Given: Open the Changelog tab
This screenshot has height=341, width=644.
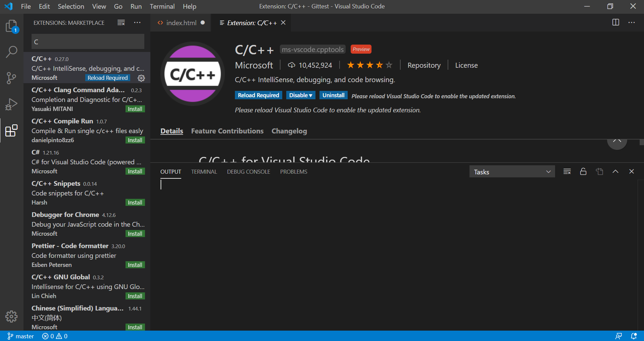Looking at the screenshot, I should pos(289,131).
